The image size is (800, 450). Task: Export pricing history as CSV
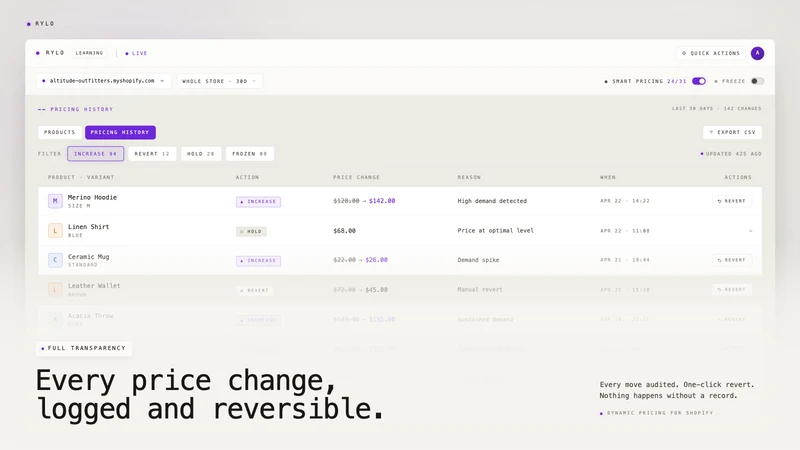(732, 132)
